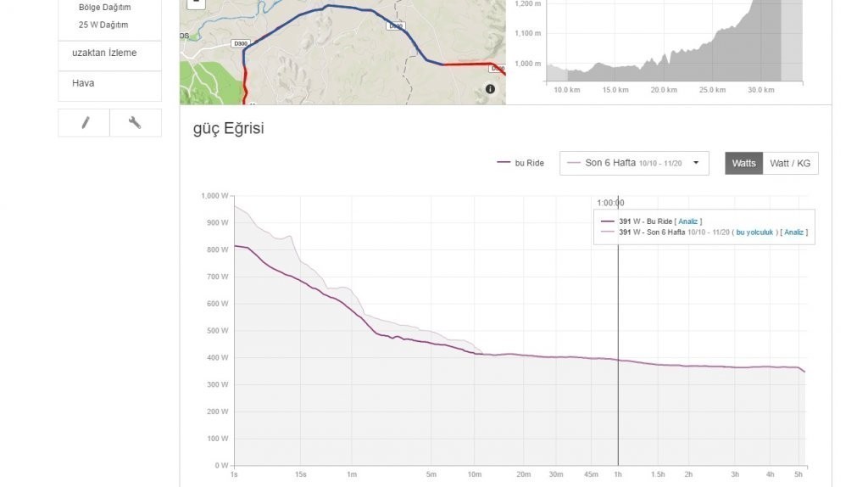Select 'uzaktan İzleme' sidebar item
Screen dimensions: 868x487
[104, 53]
